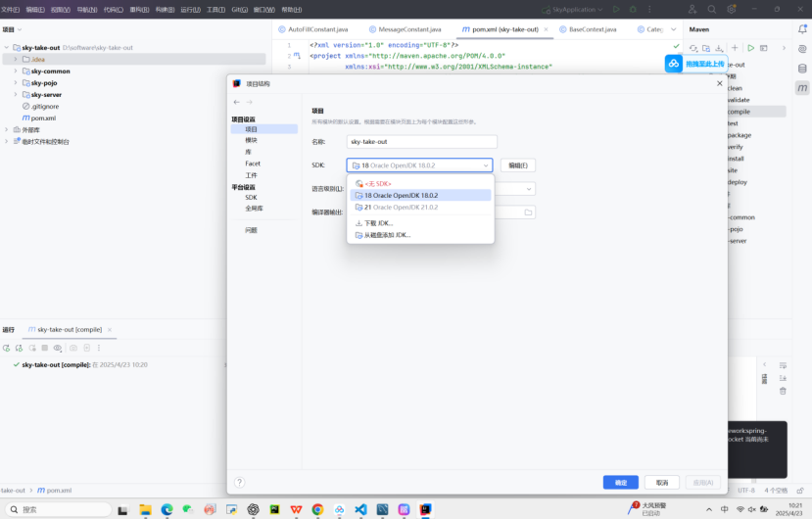Open the File menu in menu bar

11,10
